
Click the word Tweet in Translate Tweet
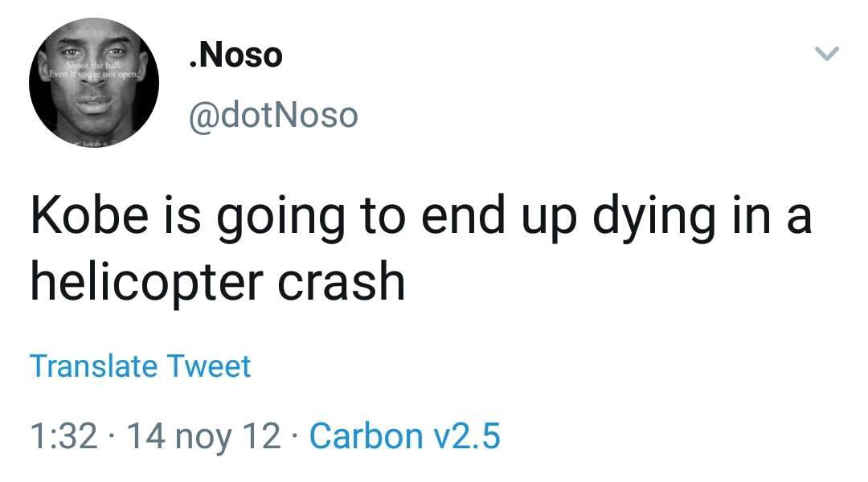click(209, 366)
